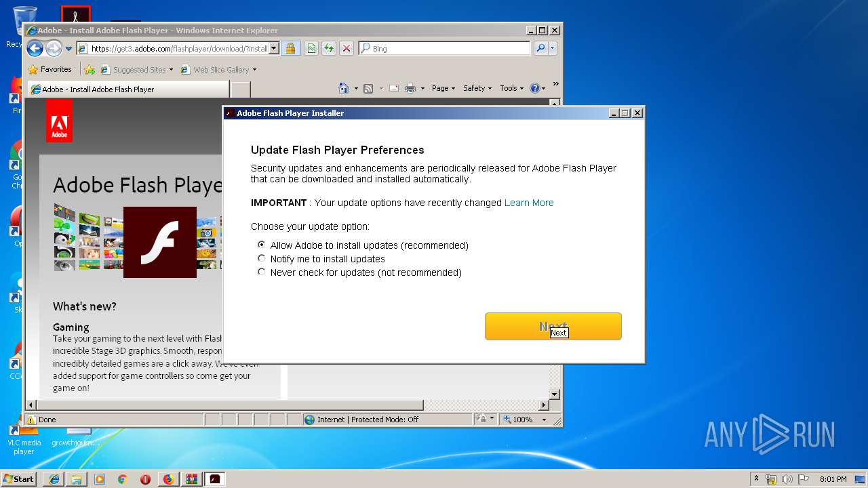Select Allow Adobe to install updates option

tap(262, 245)
